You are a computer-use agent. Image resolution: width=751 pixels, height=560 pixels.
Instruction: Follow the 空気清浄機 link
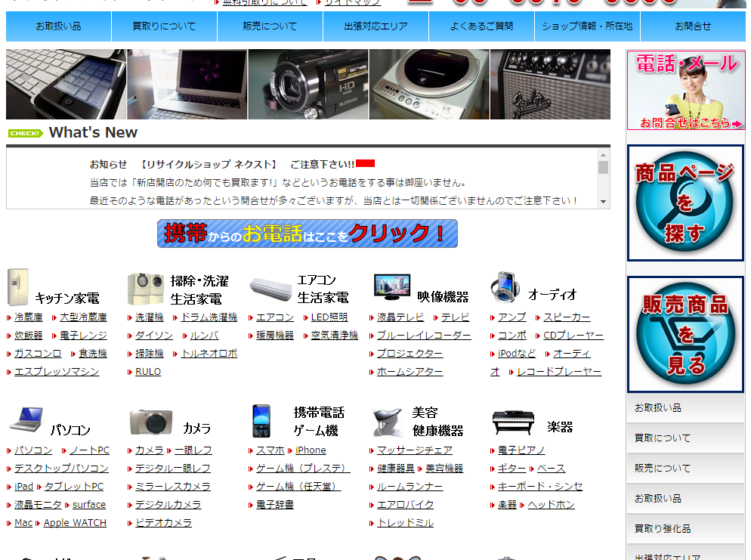tap(335, 336)
